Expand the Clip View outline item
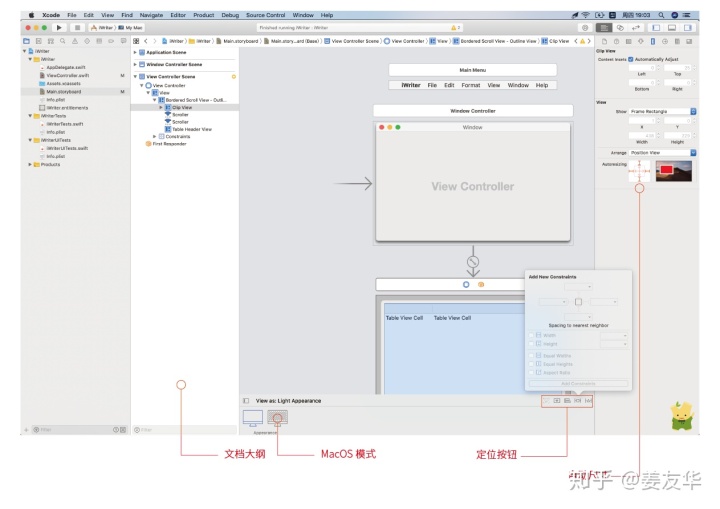 [161, 107]
